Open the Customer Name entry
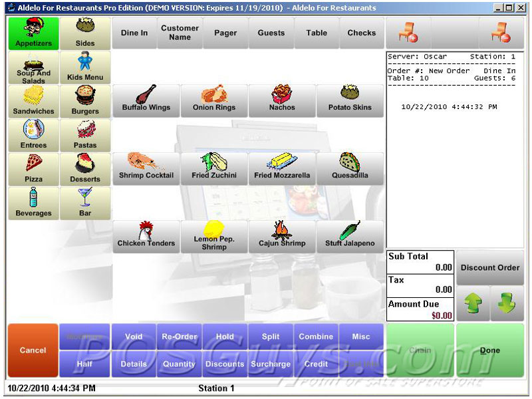532x399 pixels. point(180,33)
